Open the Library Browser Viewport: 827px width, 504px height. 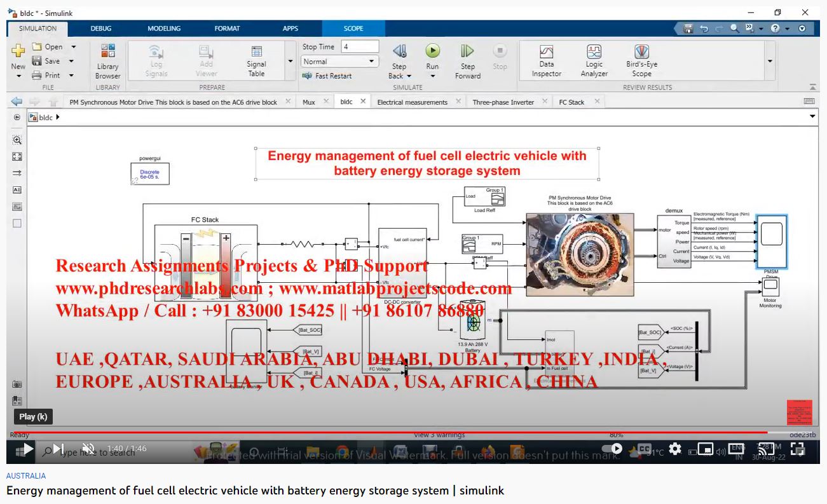pos(108,61)
